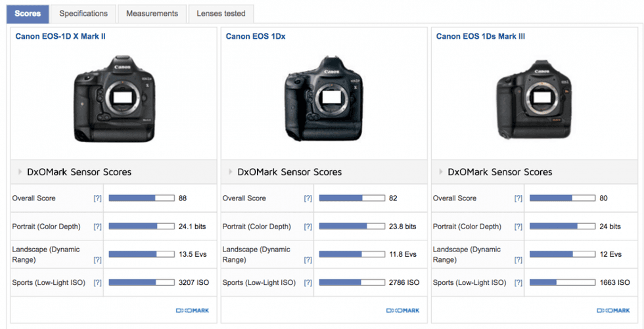The width and height of the screenshot is (644, 329).
Task: Click the Overall Score bar showing 80
Action: pyautogui.click(x=563, y=198)
